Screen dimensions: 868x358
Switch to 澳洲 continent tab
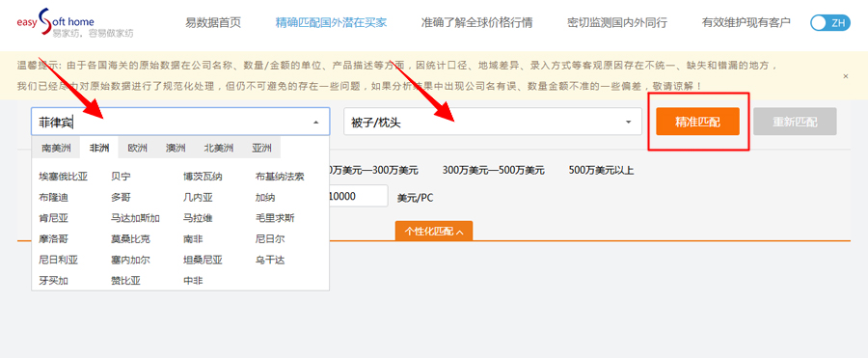click(176, 148)
